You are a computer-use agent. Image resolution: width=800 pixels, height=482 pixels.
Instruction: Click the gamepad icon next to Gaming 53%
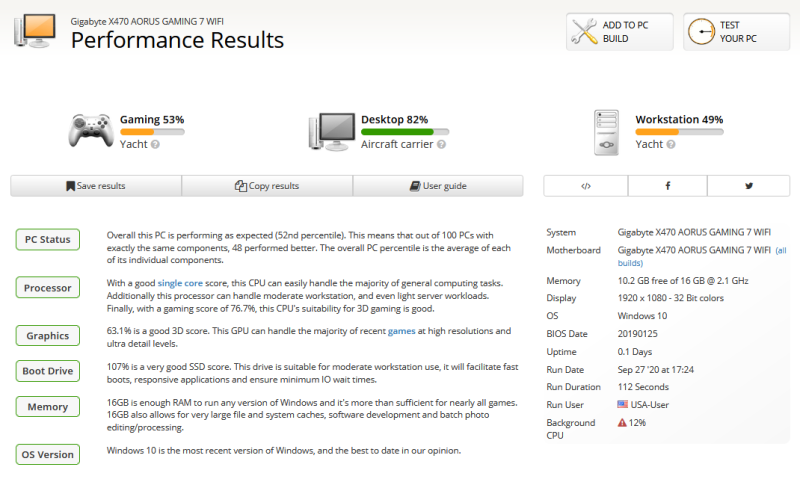91,131
